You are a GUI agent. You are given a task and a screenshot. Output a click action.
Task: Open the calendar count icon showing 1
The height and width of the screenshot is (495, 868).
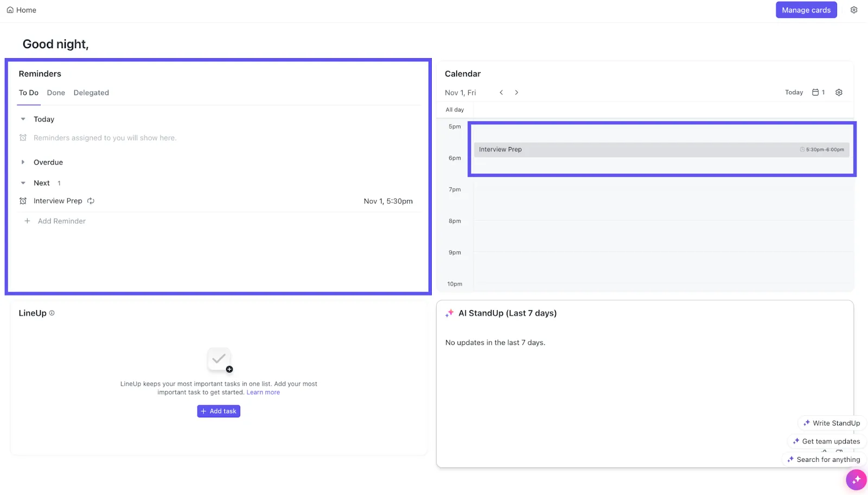(818, 93)
